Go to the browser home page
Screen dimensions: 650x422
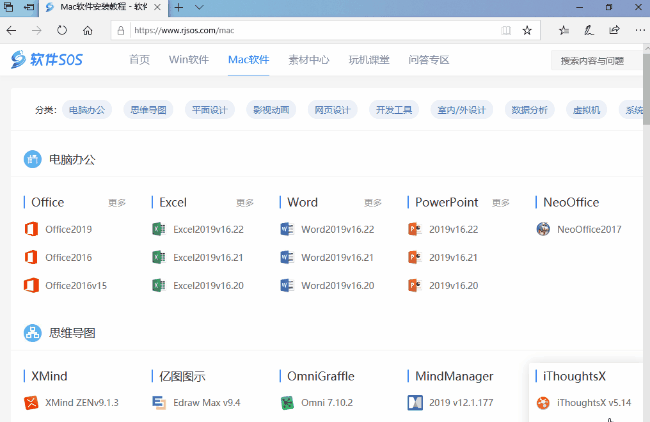pyautogui.click(x=87, y=30)
